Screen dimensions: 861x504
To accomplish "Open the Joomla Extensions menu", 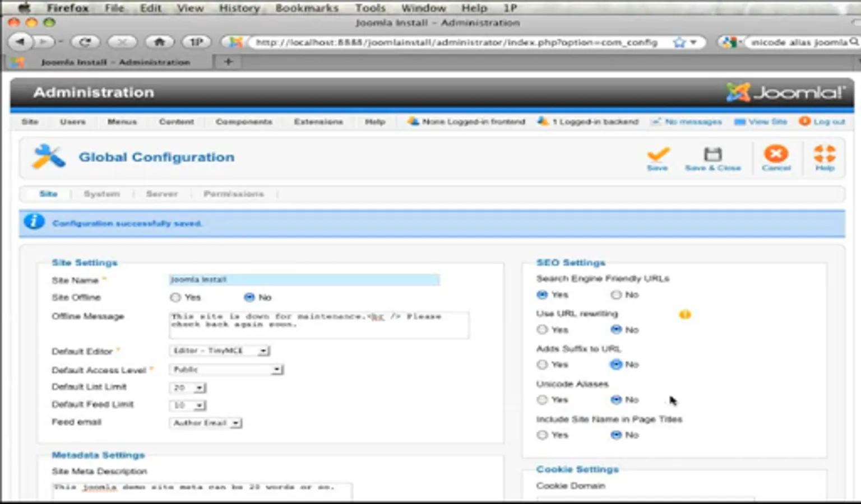I will pos(318,122).
